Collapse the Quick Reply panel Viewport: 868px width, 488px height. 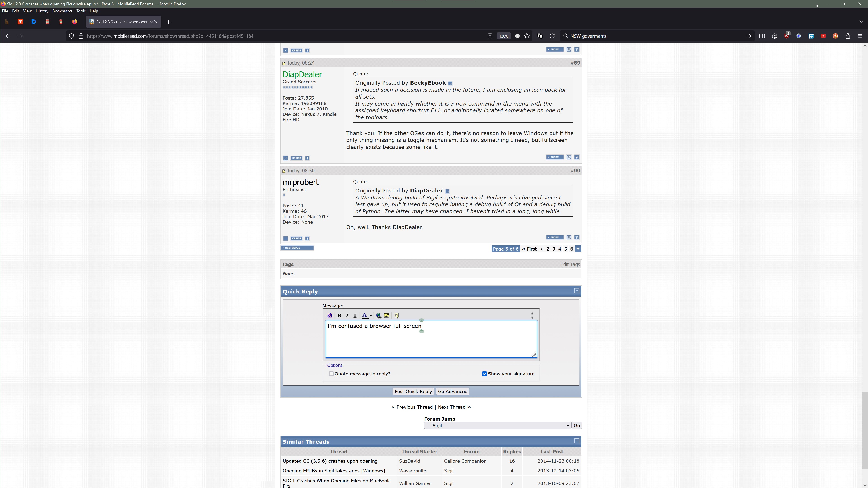pos(577,291)
